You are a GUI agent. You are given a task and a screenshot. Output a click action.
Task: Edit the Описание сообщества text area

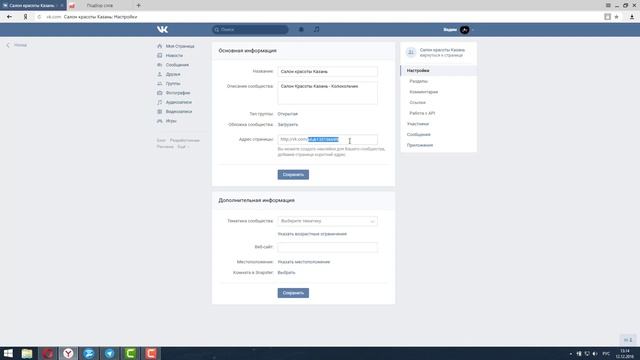tap(327, 93)
